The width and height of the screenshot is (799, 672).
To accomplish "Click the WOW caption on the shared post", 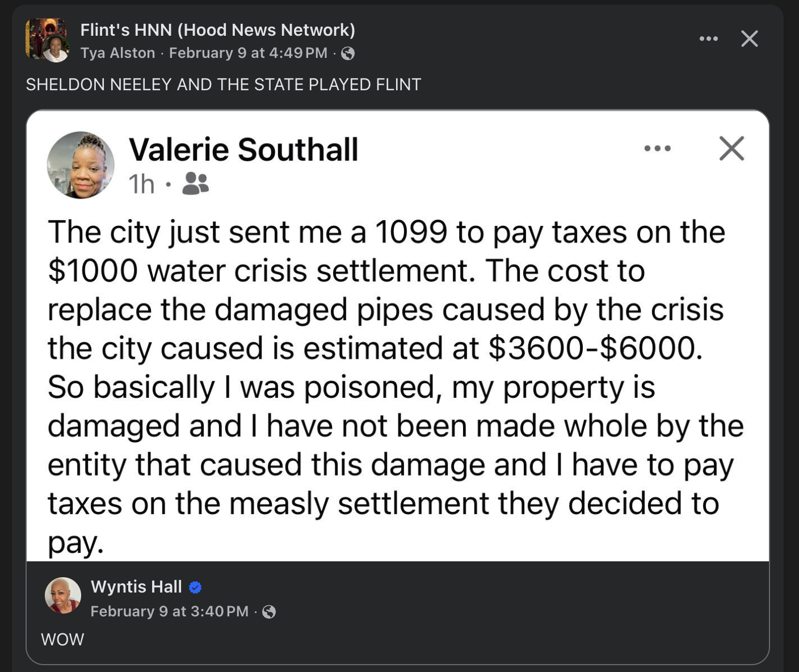I will pos(62,640).
